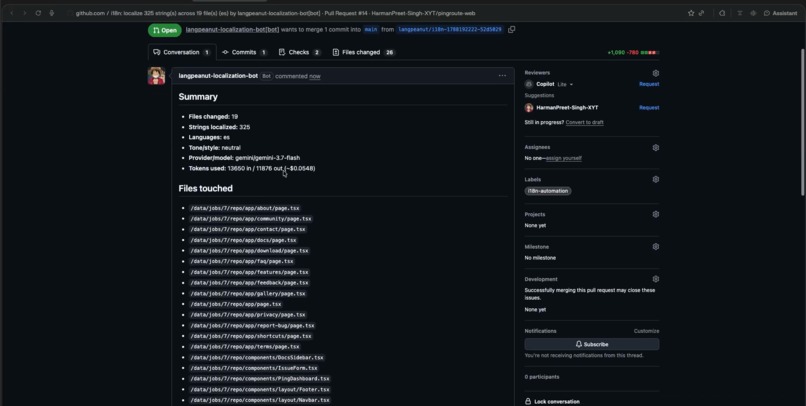Click the lock icon beside Lock conversation
The image size is (806, 406).
pos(528,402)
